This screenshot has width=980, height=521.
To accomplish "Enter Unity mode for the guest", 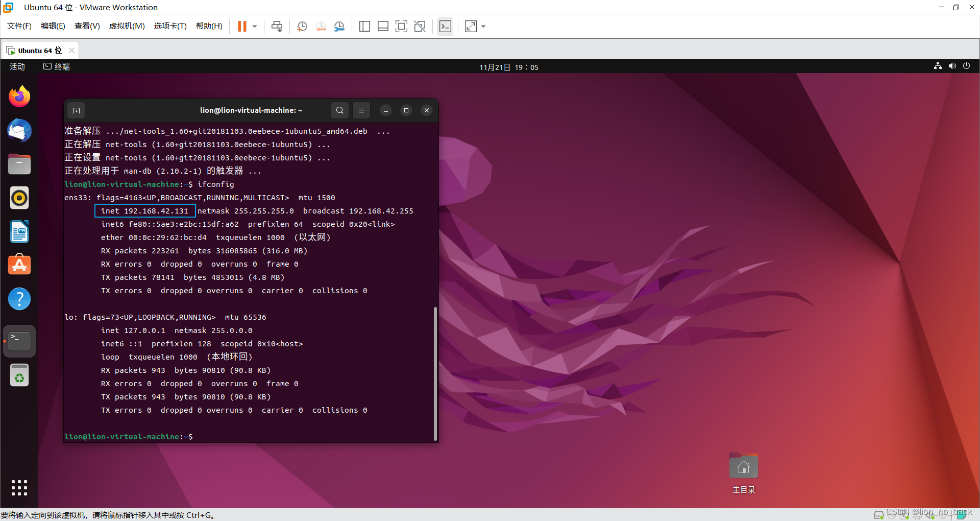I will (x=420, y=26).
